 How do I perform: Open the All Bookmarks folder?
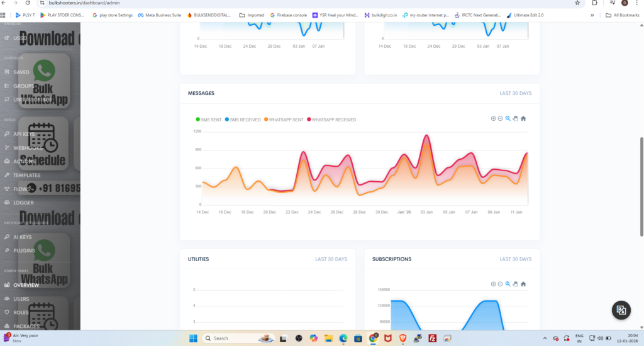pos(622,15)
